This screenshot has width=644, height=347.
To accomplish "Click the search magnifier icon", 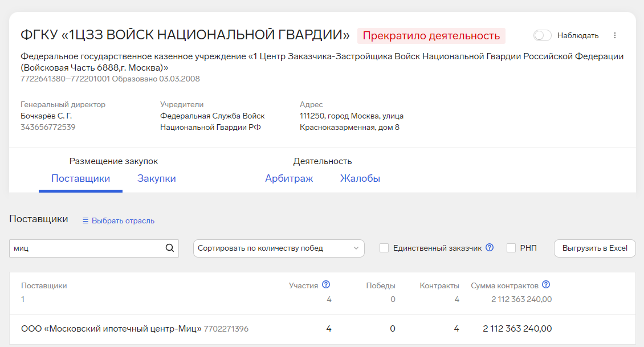I will coord(170,248).
